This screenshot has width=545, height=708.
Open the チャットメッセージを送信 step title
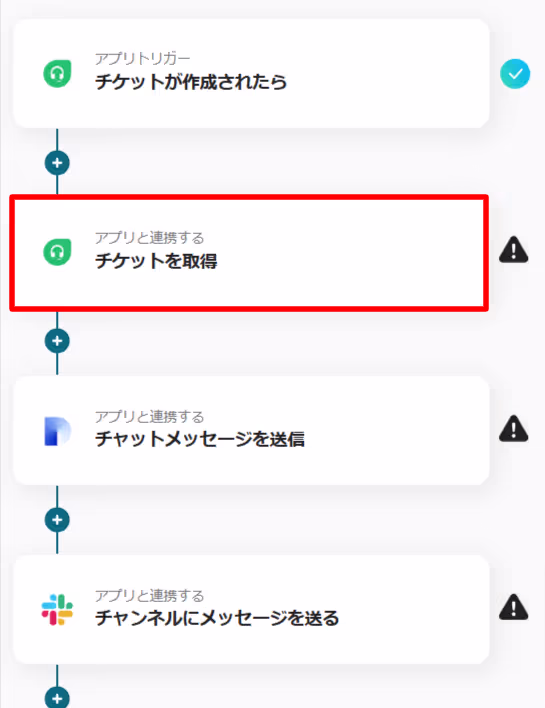pyautogui.click(x=200, y=439)
